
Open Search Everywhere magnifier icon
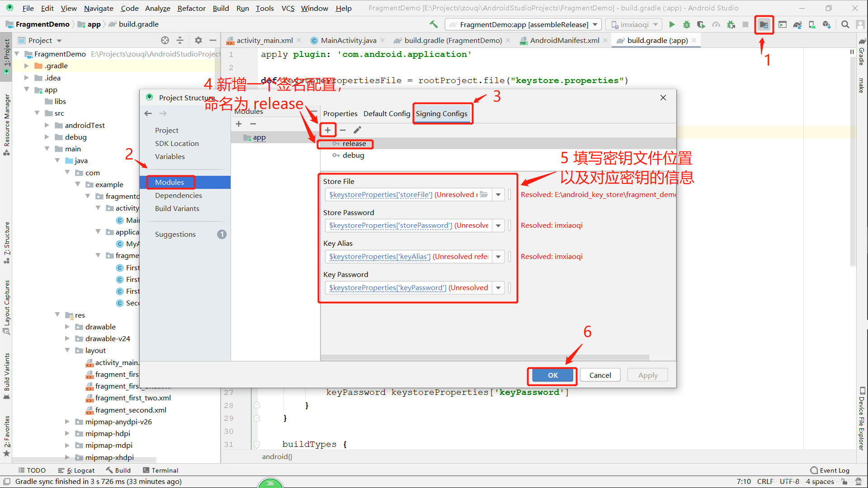click(844, 25)
